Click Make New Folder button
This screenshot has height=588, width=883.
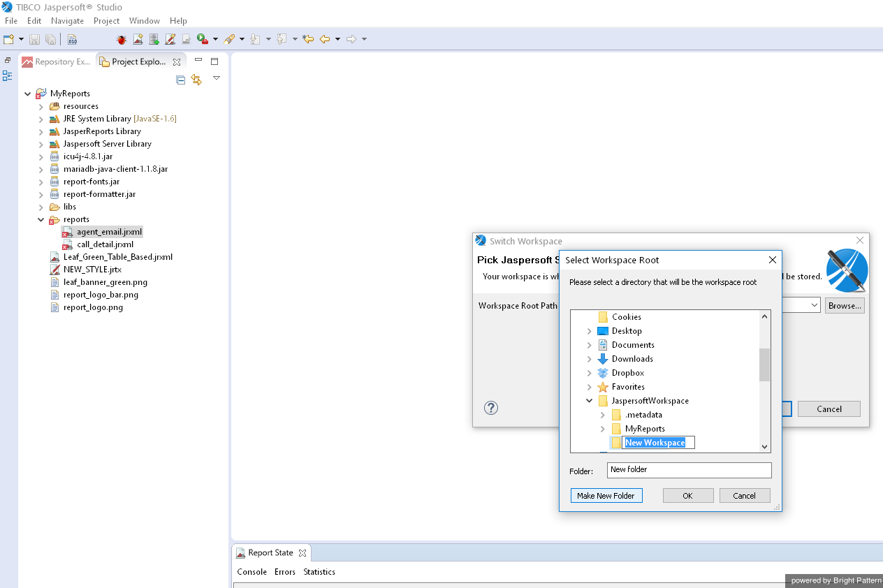pos(606,495)
